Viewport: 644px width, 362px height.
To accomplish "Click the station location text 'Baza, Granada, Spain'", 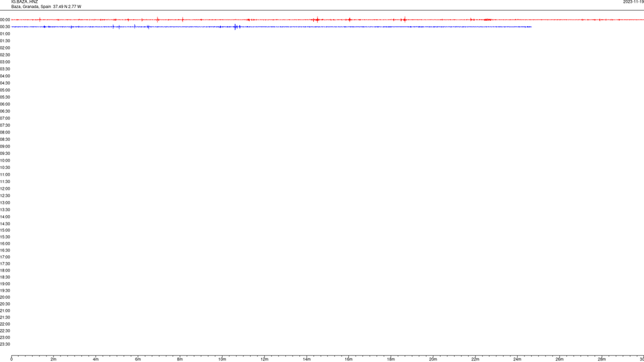I will pyautogui.click(x=32, y=7).
